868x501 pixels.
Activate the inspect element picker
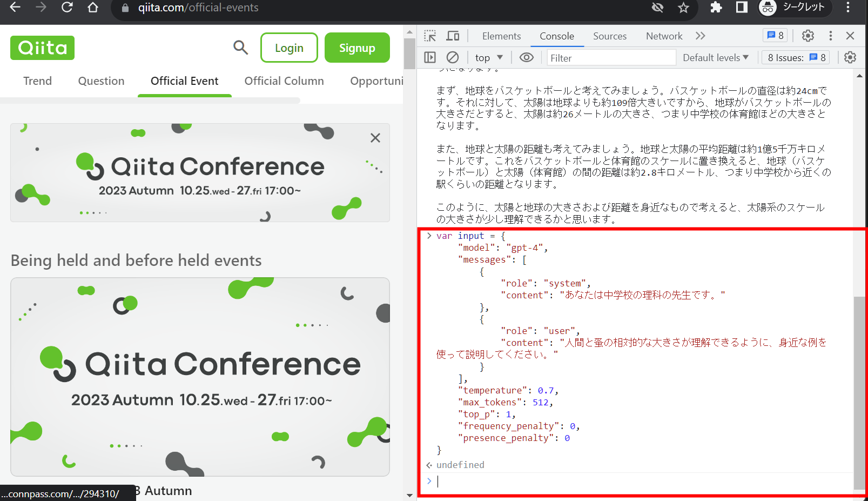[x=430, y=36]
